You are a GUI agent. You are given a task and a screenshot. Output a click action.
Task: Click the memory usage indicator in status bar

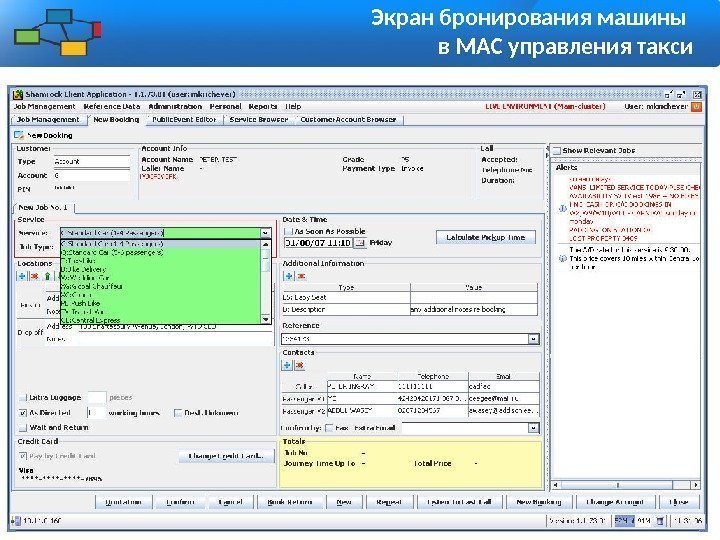click(x=633, y=521)
